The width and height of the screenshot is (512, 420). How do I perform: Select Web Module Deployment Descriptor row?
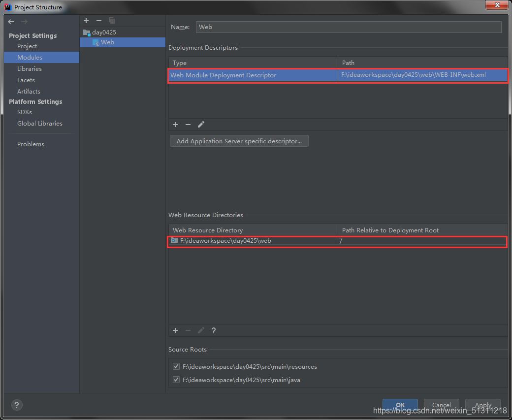[x=338, y=75]
